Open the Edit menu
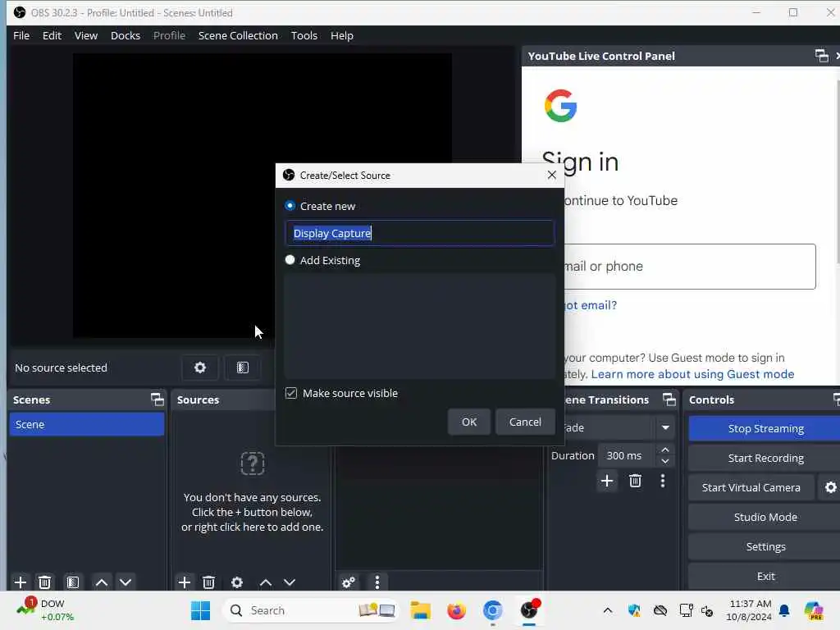Image resolution: width=840 pixels, height=630 pixels. 52,35
